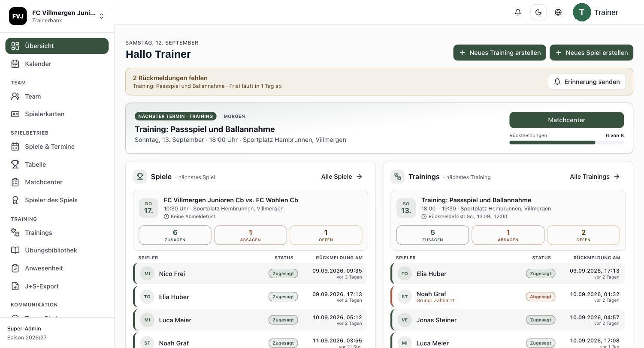Click Neues Spiel erstellen button
Viewport: 644px width, 348px height.
pos(592,53)
